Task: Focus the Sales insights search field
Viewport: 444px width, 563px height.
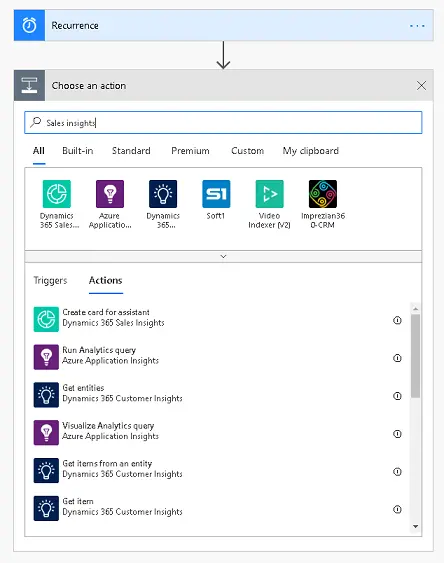Action: point(223,122)
